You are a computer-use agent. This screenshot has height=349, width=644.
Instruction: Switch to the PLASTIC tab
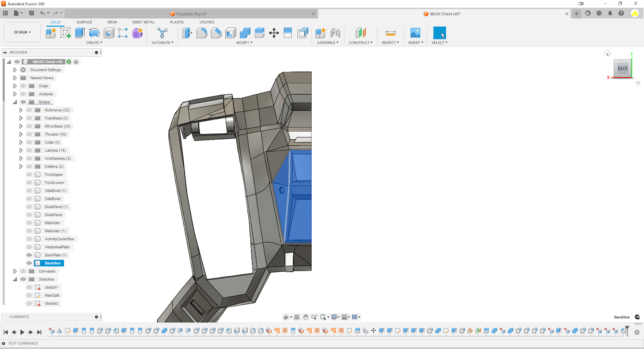[177, 22]
